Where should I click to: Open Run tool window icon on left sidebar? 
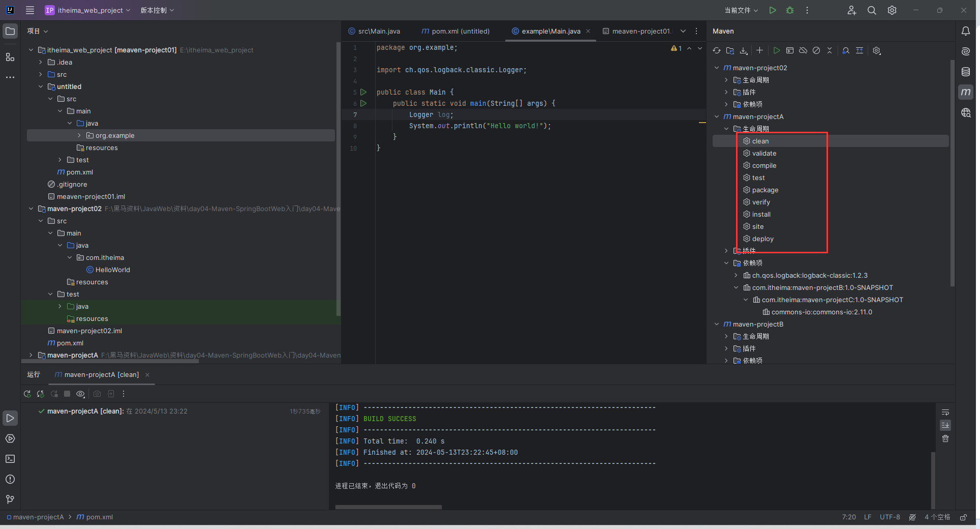click(x=10, y=418)
